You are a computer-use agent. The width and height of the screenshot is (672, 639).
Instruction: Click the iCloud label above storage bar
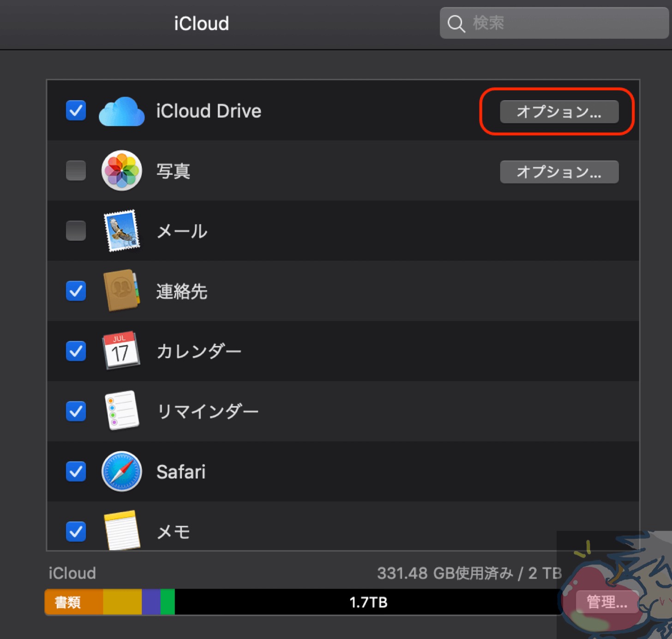[72, 573]
